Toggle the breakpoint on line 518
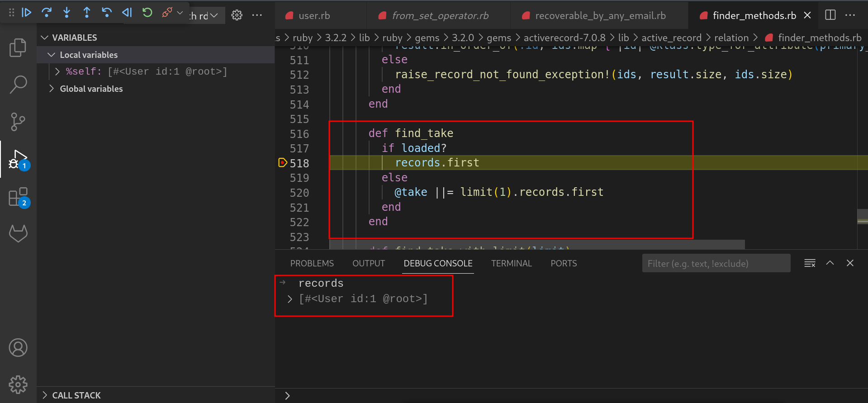 [x=282, y=162]
